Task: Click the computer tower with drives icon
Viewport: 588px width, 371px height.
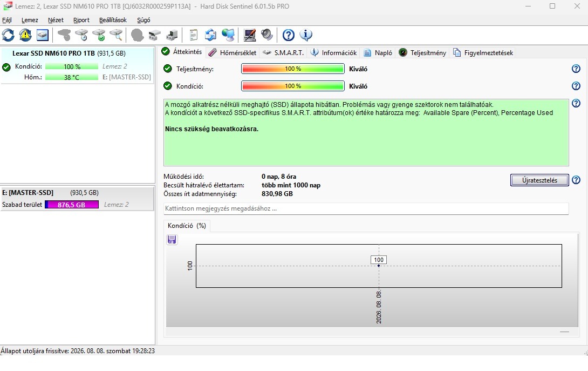Action: pyautogui.click(x=172, y=35)
